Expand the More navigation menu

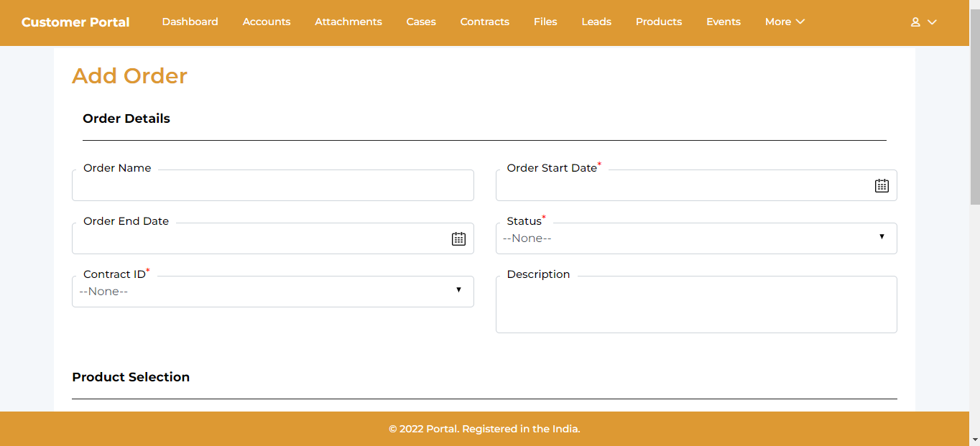pos(785,22)
